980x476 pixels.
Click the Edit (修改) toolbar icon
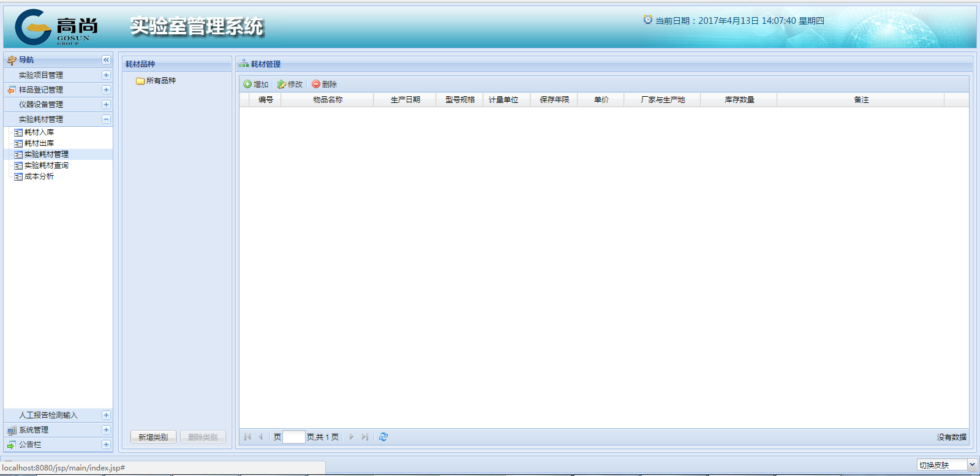coord(282,85)
